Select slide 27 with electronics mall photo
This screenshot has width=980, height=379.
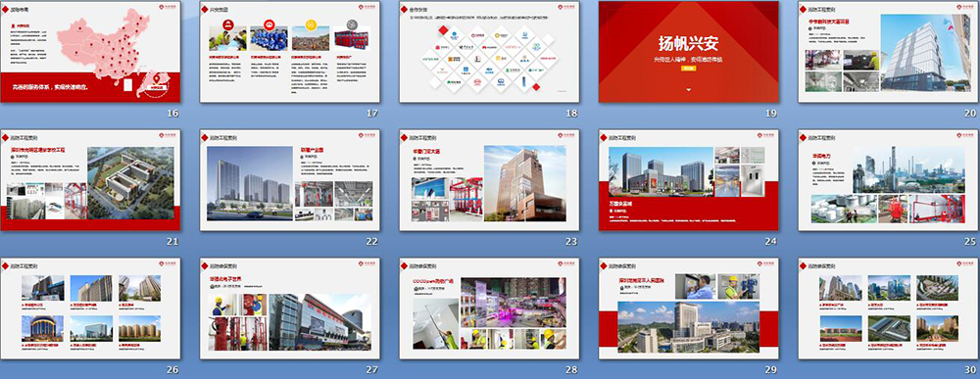[x=290, y=308]
